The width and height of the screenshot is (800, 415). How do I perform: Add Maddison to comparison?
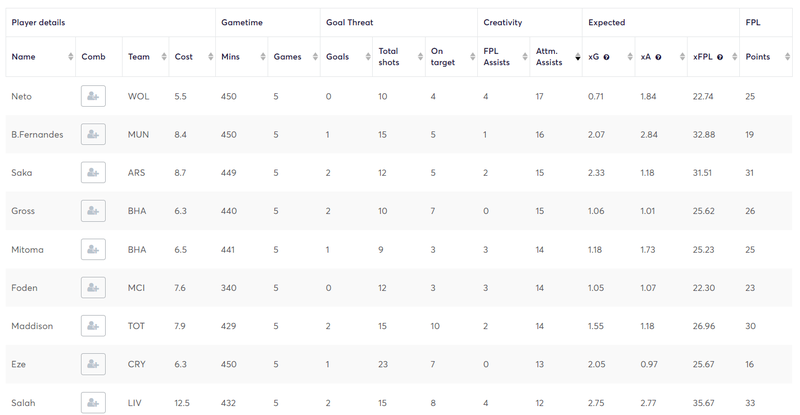point(93,326)
